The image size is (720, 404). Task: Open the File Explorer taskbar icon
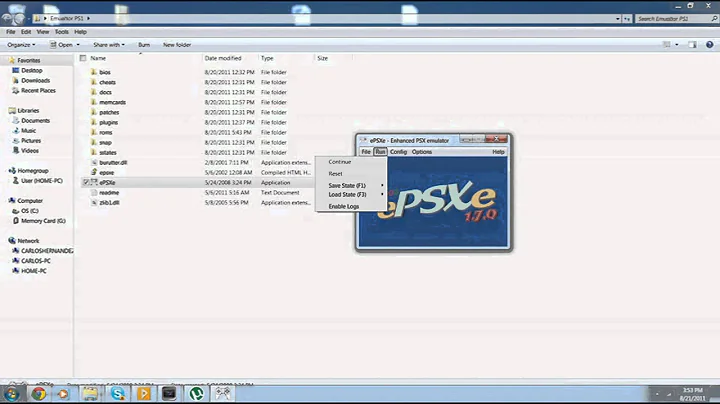[90, 393]
